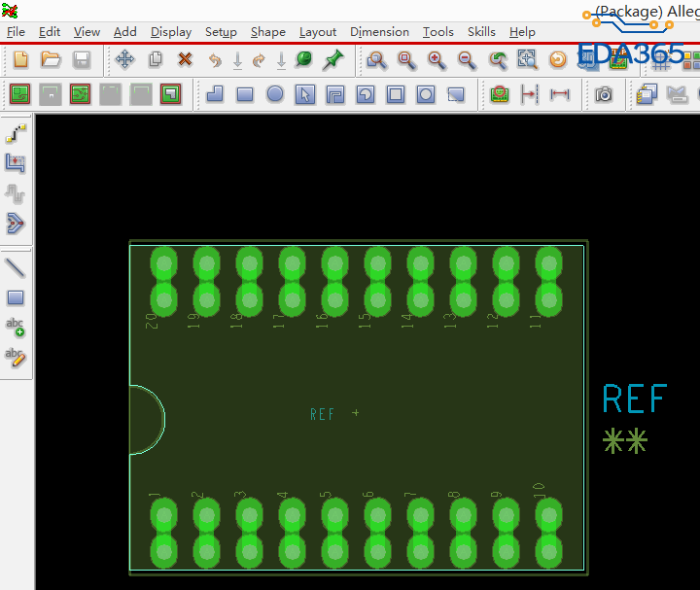
Task: Click the Open folder icon
Action: (51, 59)
